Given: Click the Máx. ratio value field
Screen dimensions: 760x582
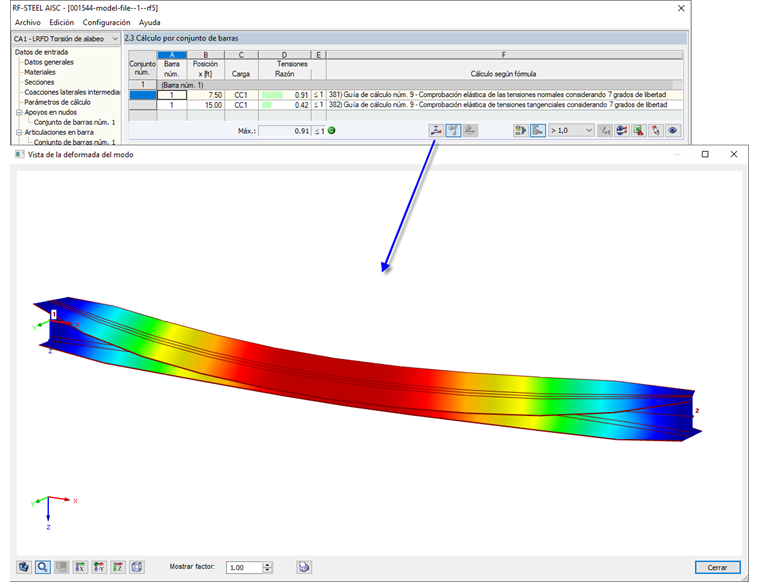Looking at the screenshot, I should (x=285, y=131).
